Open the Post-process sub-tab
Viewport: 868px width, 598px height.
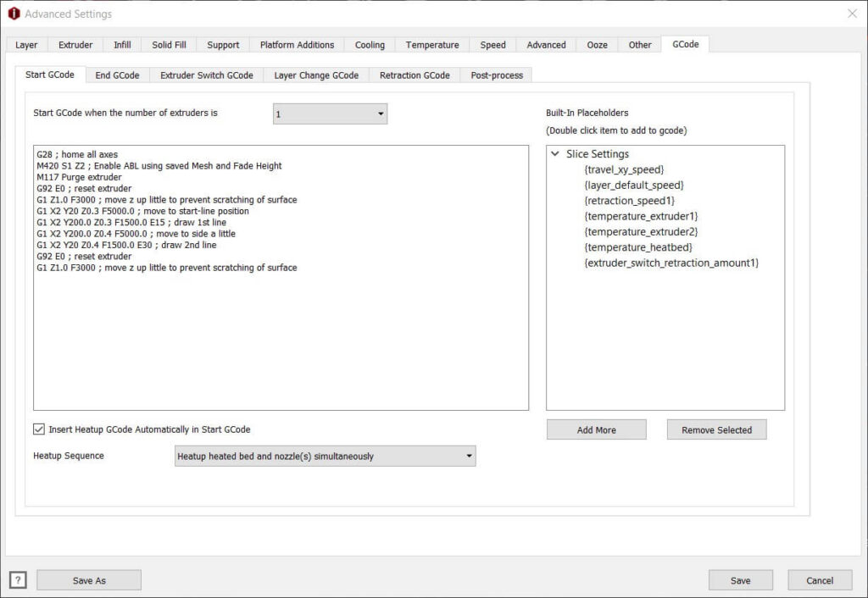tap(497, 75)
